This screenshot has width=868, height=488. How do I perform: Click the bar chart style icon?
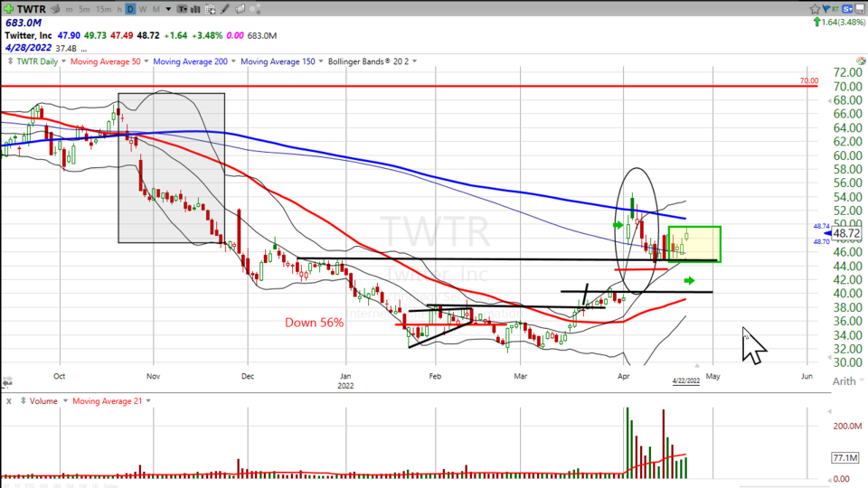click(195, 9)
